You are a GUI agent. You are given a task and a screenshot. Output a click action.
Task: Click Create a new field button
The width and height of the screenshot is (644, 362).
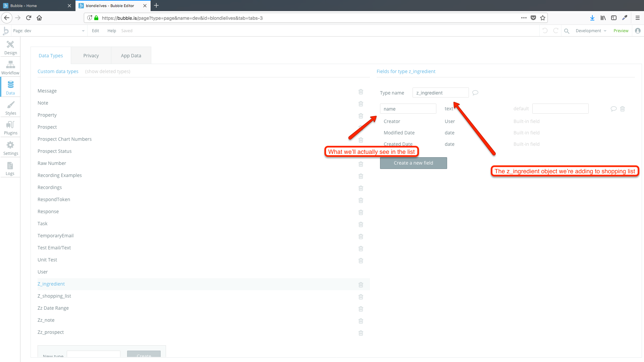coord(413,163)
